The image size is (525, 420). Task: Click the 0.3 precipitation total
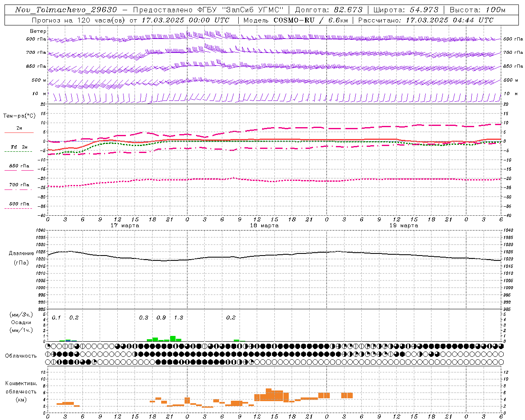pyautogui.click(x=144, y=318)
